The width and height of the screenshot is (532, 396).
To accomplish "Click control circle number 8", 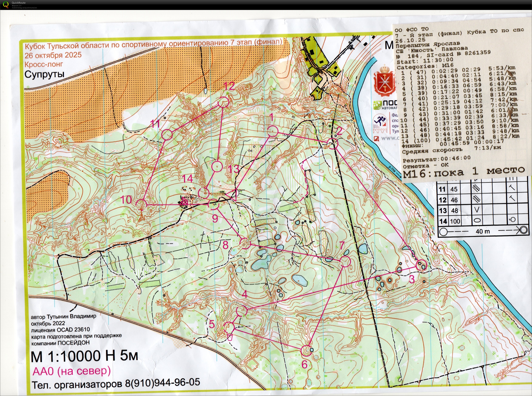I will pos(245,243).
